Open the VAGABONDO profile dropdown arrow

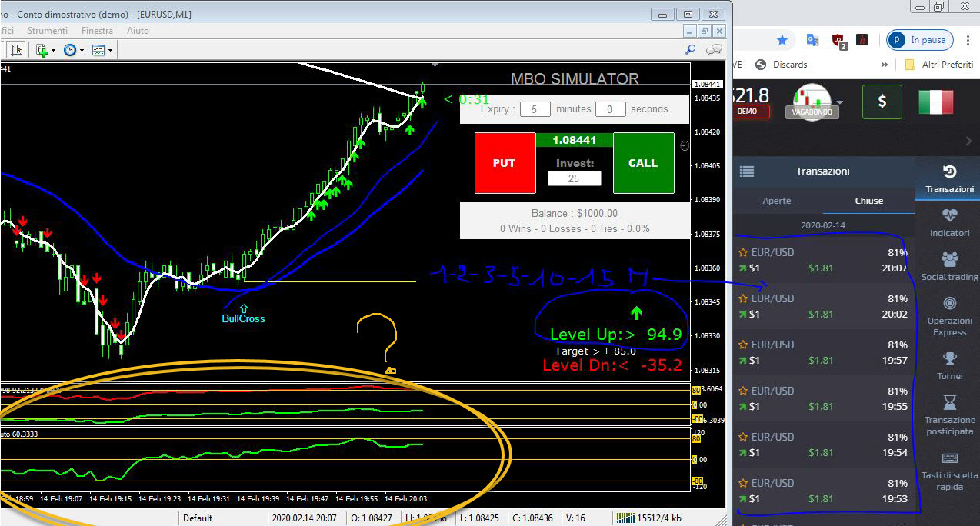click(x=841, y=102)
